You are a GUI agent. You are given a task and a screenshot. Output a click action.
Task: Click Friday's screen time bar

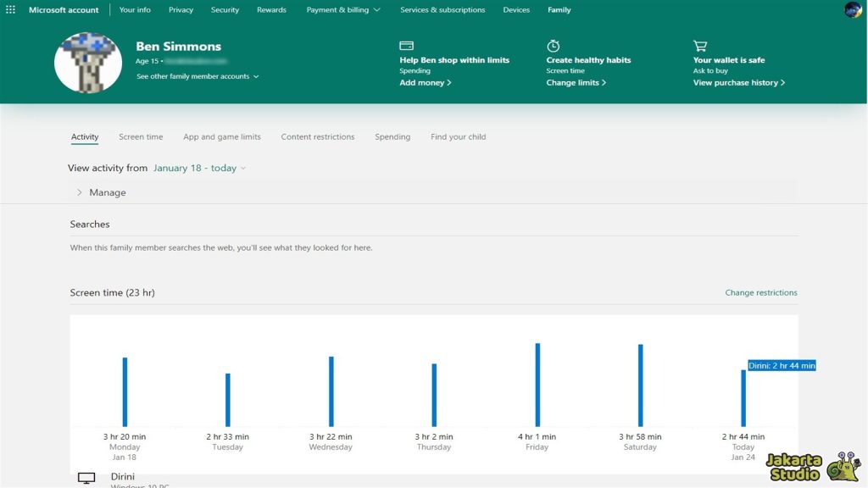click(537, 385)
